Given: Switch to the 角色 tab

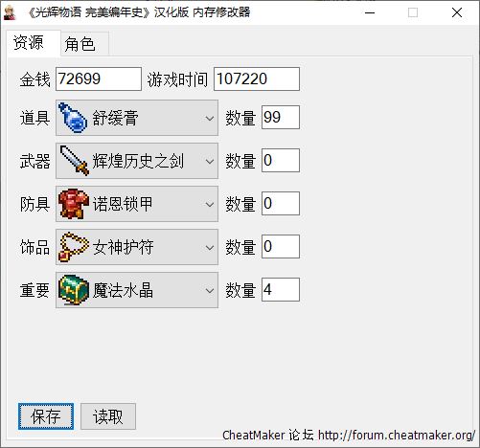Looking at the screenshot, I should 80,44.
